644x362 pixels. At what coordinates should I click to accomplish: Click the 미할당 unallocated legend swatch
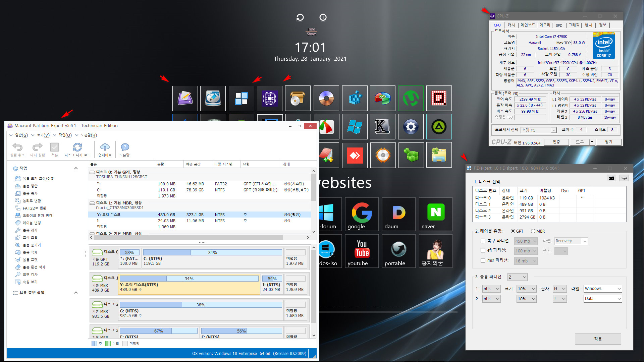[125, 344]
